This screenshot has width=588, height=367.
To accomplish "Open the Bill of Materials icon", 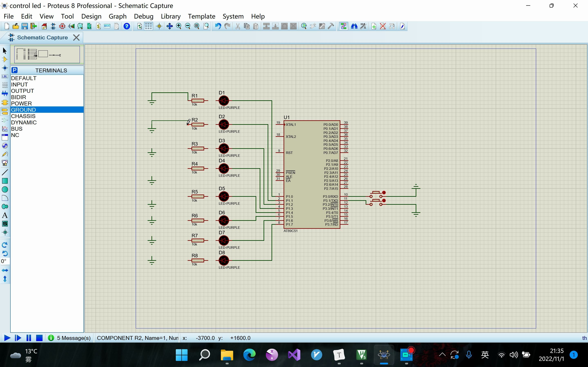I will click(x=98, y=26).
